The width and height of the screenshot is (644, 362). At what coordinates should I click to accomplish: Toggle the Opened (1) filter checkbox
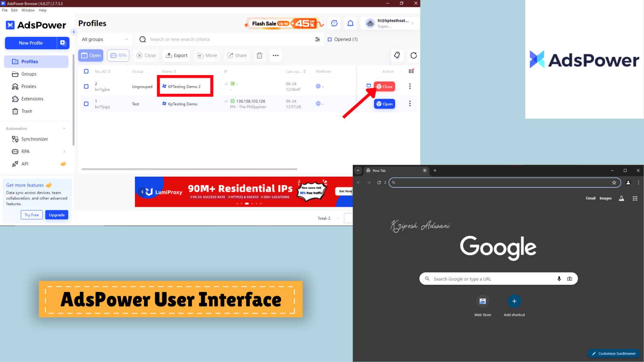pos(329,39)
